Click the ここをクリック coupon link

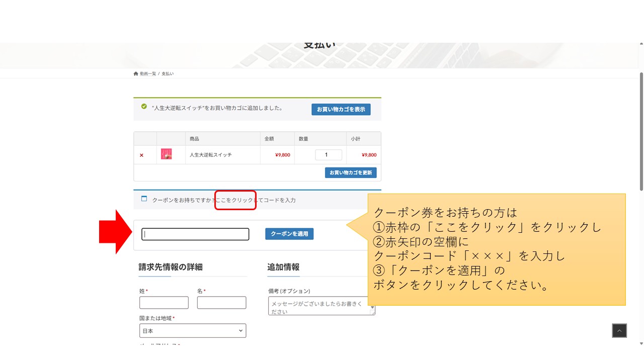[234, 200]
